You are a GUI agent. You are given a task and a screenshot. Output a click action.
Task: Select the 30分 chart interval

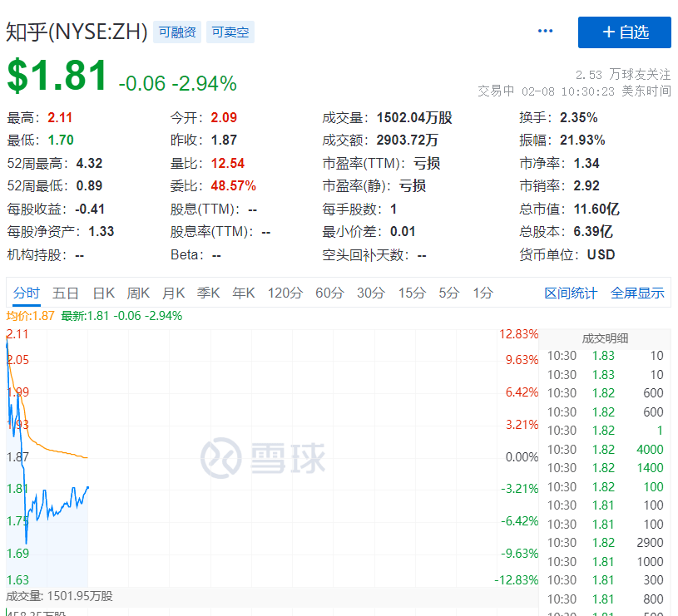click(371, 293)
